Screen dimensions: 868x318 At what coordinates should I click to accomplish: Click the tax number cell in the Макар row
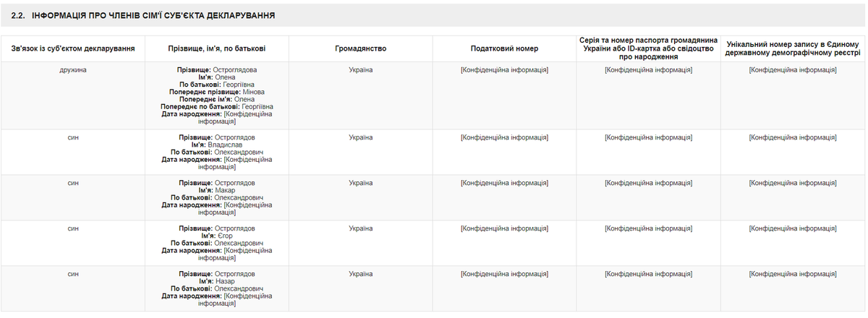(x=504, y=183)
